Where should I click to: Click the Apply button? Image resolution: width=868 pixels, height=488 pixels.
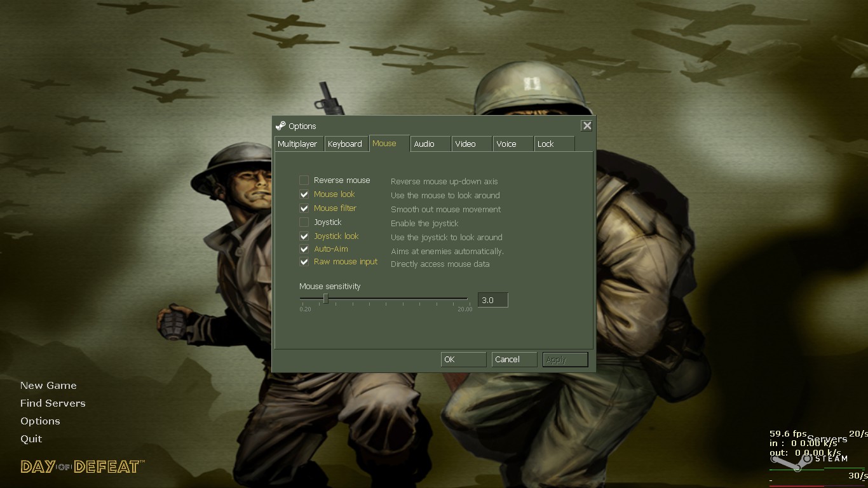565,360
